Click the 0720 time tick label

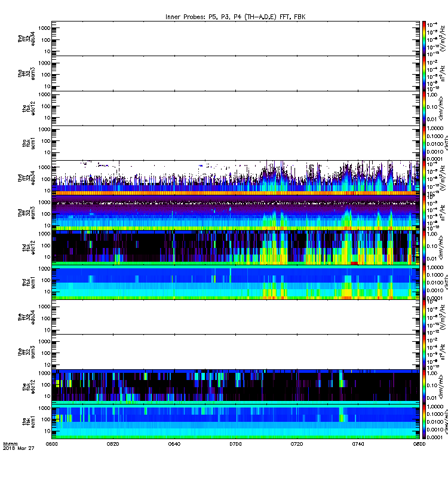[x=297, y=444]
